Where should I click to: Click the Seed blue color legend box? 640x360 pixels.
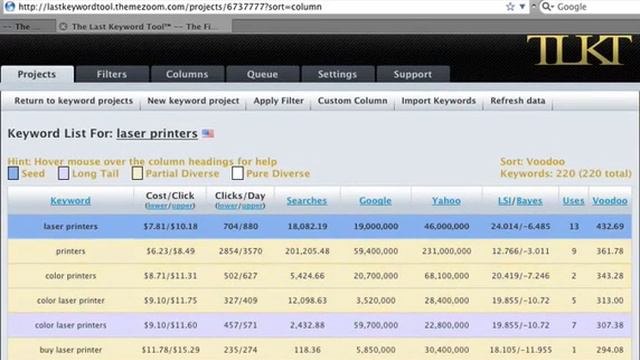pos(13,173)
